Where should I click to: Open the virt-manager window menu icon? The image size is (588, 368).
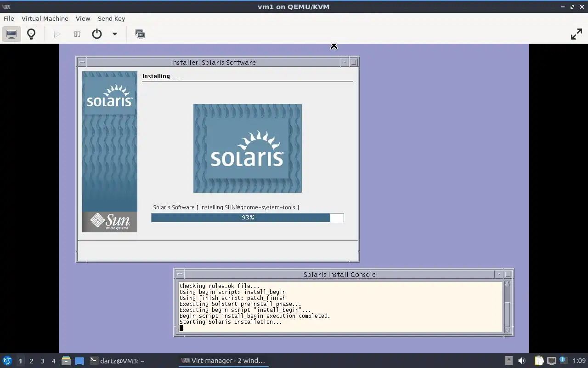[x=6, y=6]
